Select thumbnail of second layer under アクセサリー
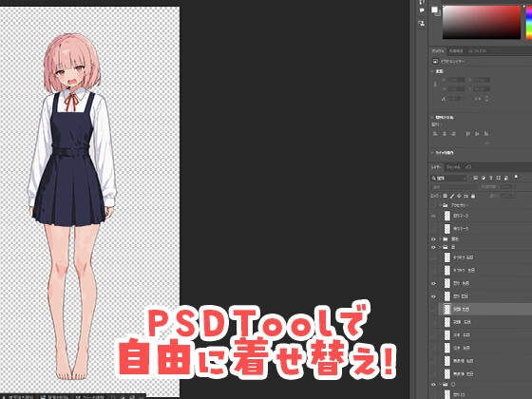The height and width of the screenshot is (399, 532). click(x=447, y=229)
